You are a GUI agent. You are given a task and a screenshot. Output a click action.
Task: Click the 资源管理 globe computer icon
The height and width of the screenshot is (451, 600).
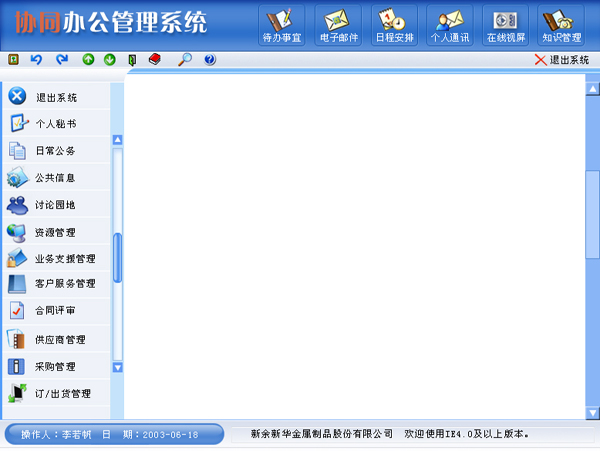16,233
